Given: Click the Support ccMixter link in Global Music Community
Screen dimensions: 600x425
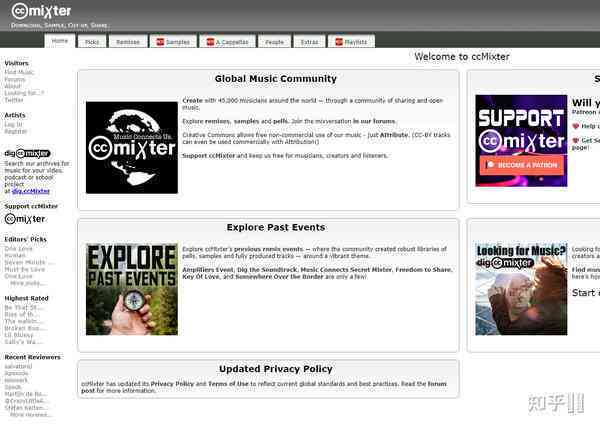Looking at the screenshot, I should [x=209, y=156].
